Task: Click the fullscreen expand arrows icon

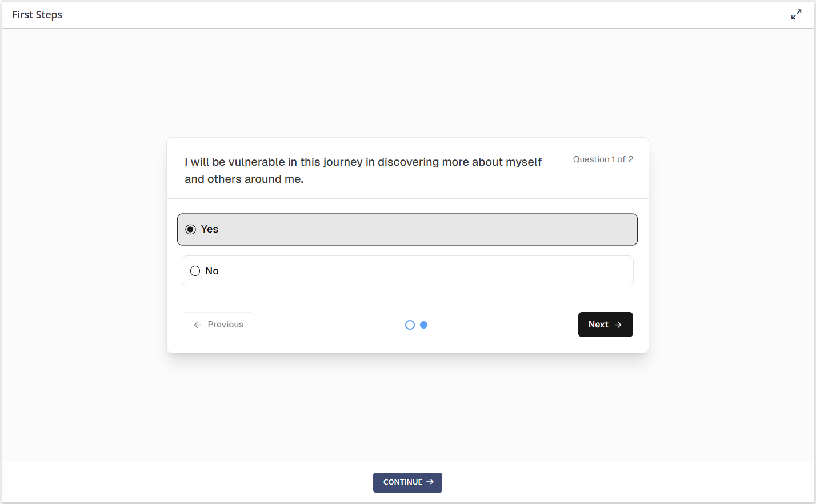Action: click(x=796, y=15)
